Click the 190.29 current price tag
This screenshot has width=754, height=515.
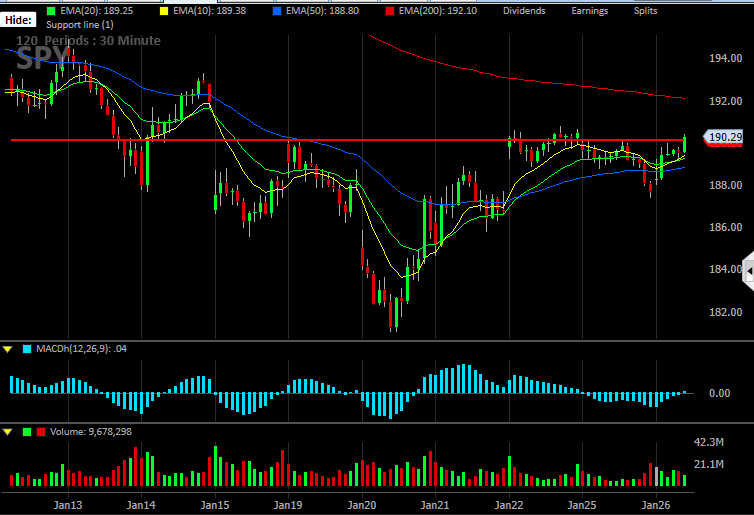[x=724, y=138]
